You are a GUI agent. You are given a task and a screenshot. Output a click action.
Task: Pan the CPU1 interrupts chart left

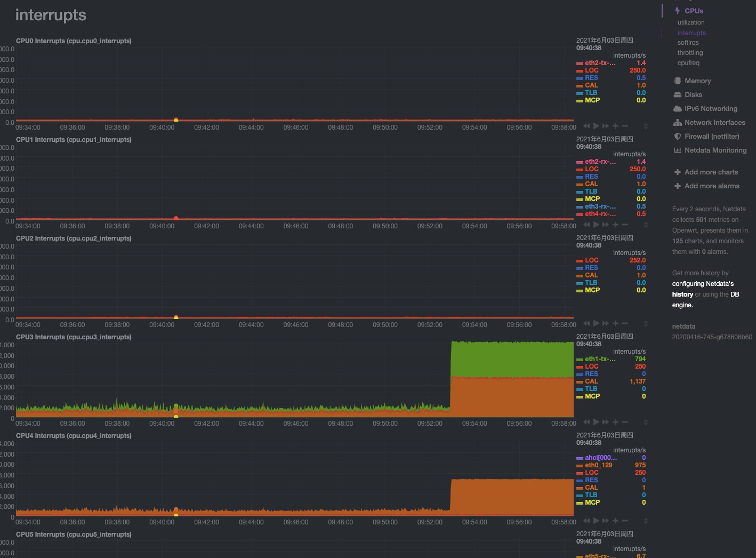(x=586, y=225)
